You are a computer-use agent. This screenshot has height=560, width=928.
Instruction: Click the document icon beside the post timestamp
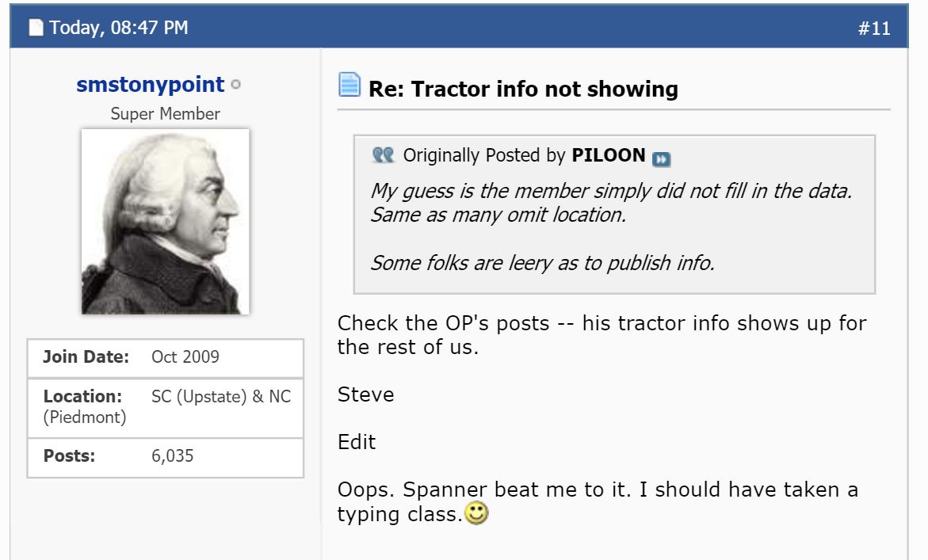pyautogui.click(x=36, y=29)
